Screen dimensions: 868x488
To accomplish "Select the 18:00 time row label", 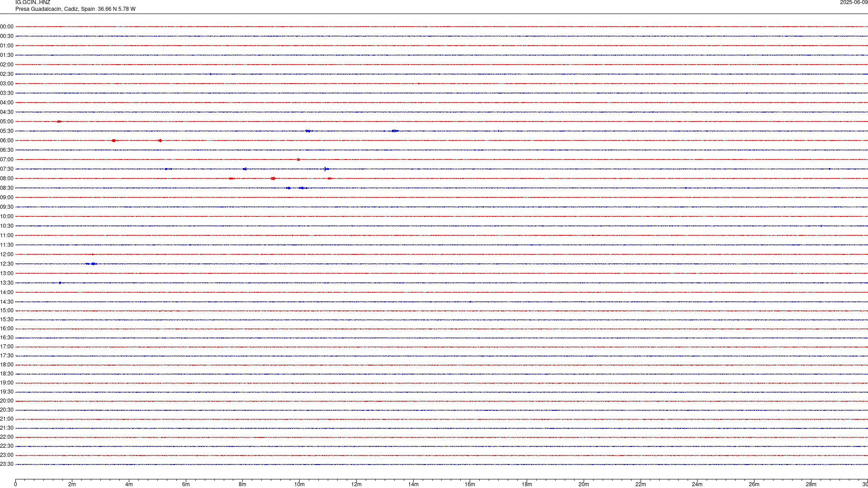I will click(7, 365).
